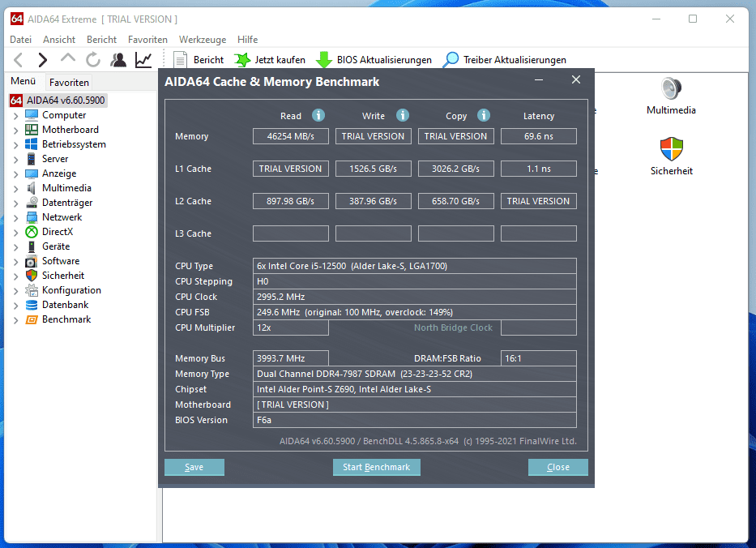Open the user profile toolbar icon
Viewport: 756px width, 548px height.
tap(118, 60)
